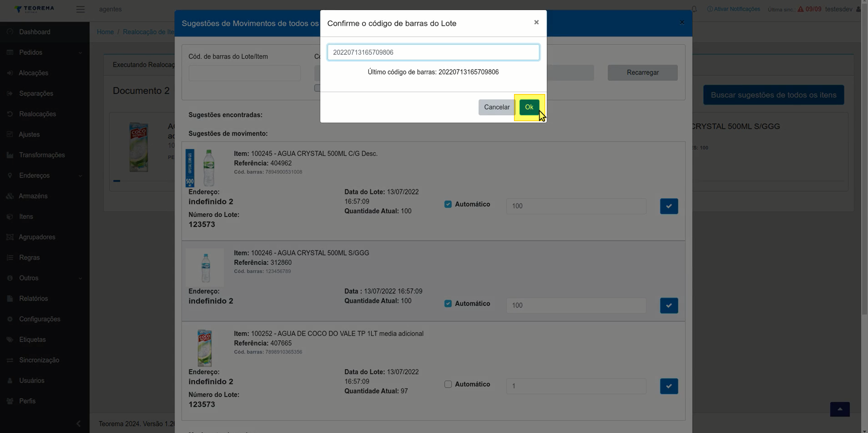Click the Ajustes sidebar icon

[10, 135]
